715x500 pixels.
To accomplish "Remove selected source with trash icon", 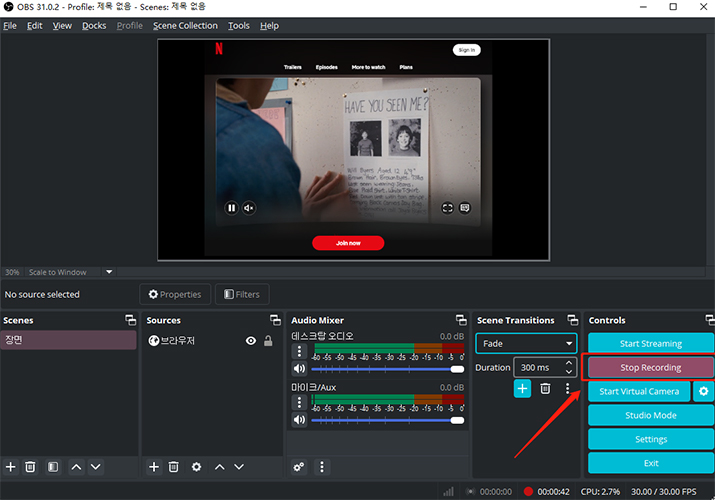I will coord(174,467).
